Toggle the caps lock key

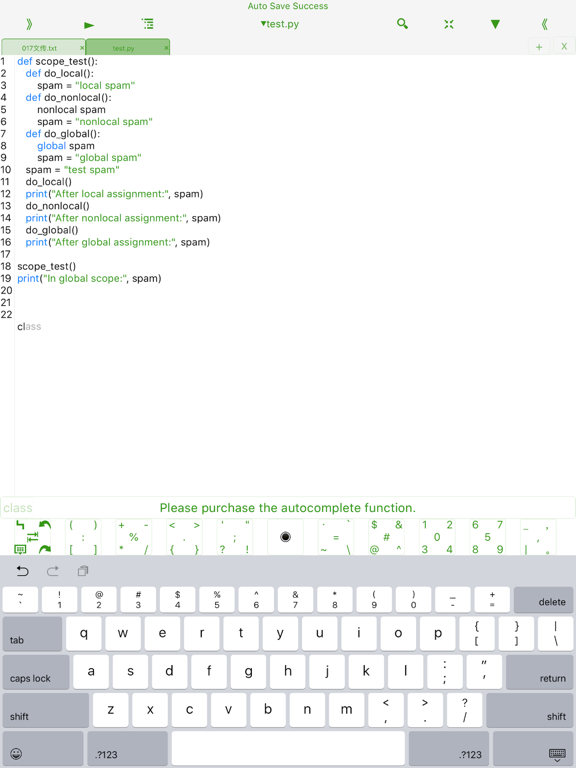click(x=36, y=672)
